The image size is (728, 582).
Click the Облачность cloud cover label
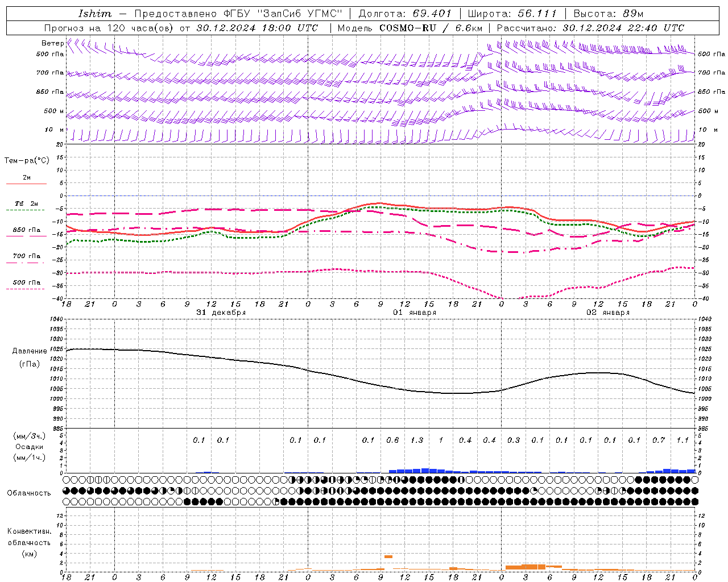point(29,493)
